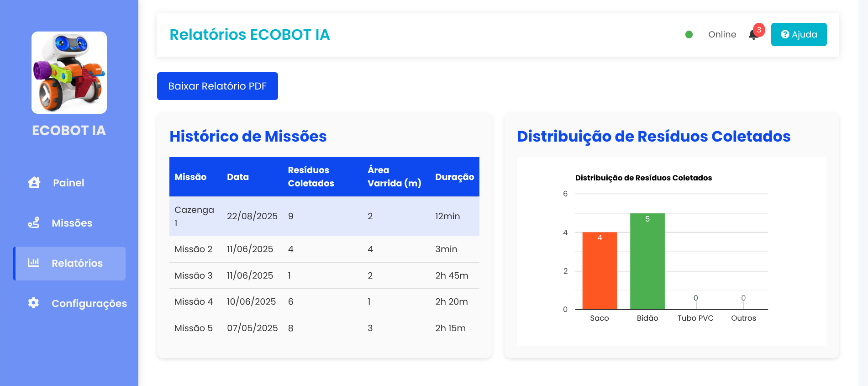This screenshot has height=386, width=868.
Task: Click the Painel house icon
Action: pos(34,183)
